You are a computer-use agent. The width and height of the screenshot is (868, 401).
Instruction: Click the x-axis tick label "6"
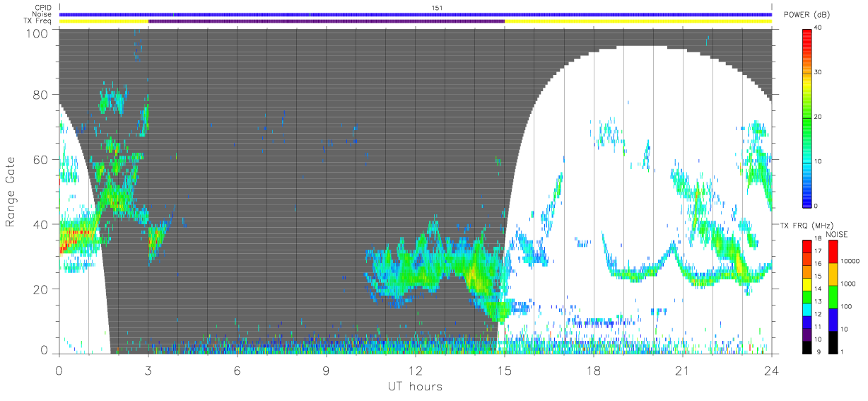(237, 369)
